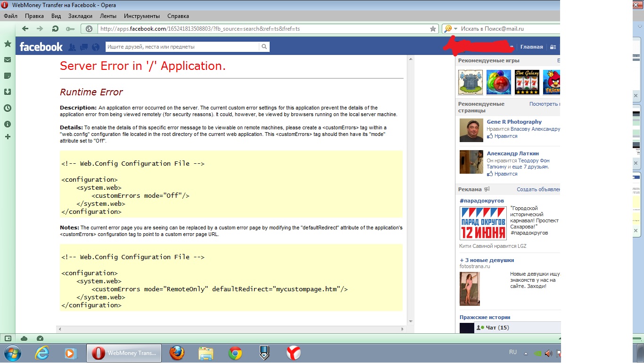
Task: Click the Gene R Photography page link
Action: (x=514, y=122)
